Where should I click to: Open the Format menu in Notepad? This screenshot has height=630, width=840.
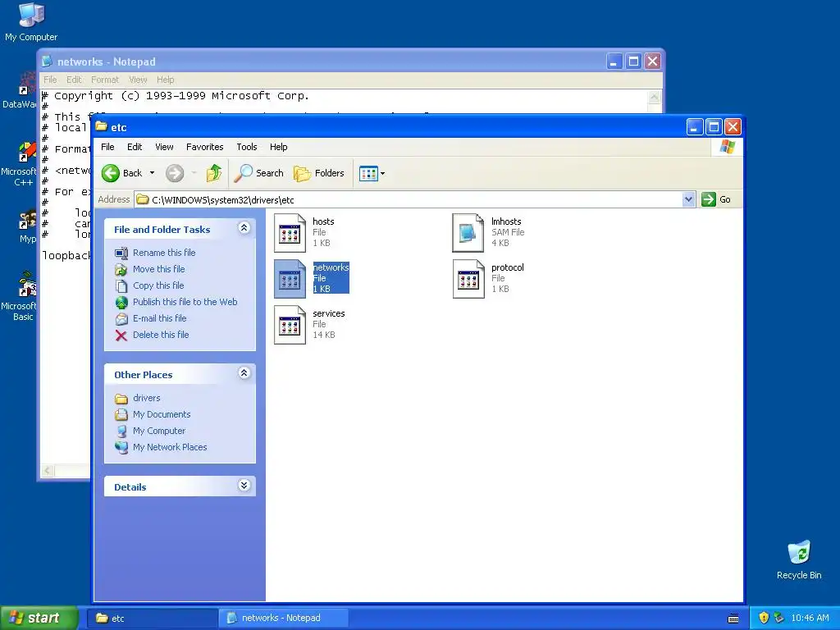(105, 80)
